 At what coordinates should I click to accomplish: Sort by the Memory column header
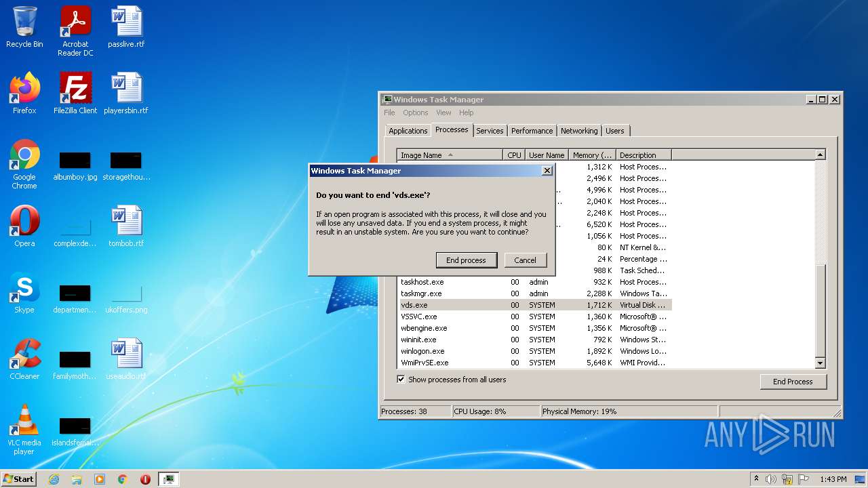point(592,155)
